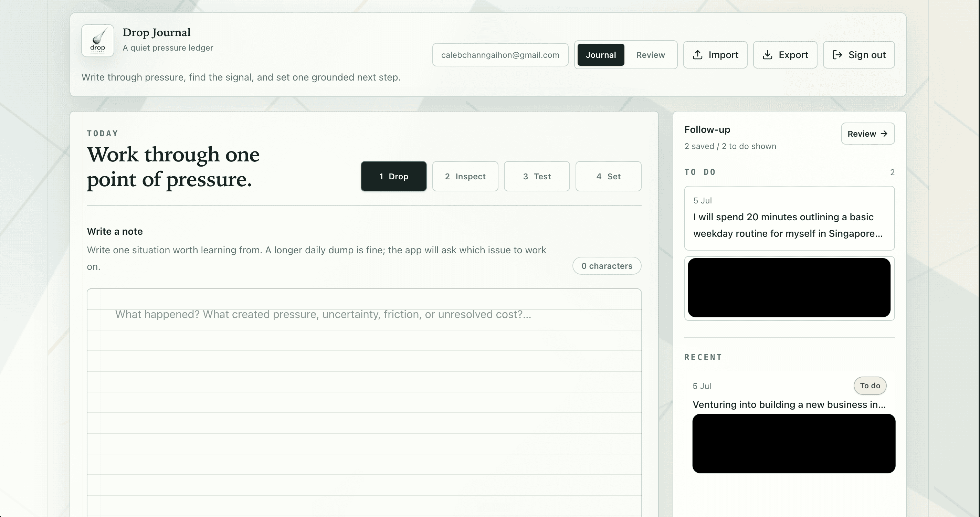Go to step 3 Test
980x517 pixels.
pos(537,176)
